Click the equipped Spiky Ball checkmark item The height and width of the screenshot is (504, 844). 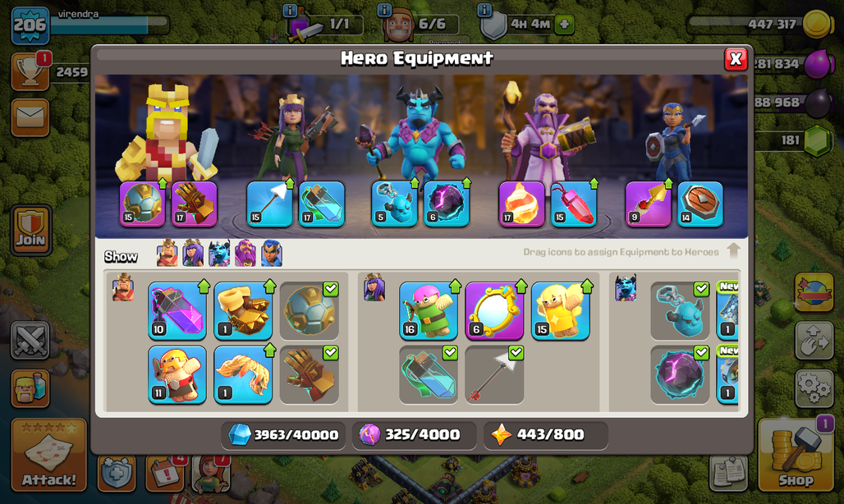[309, 311]
